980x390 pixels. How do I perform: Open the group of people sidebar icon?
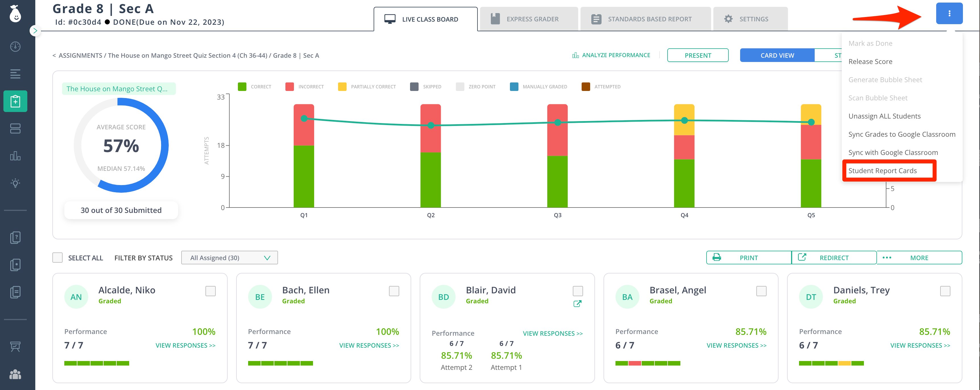[15, 374]
